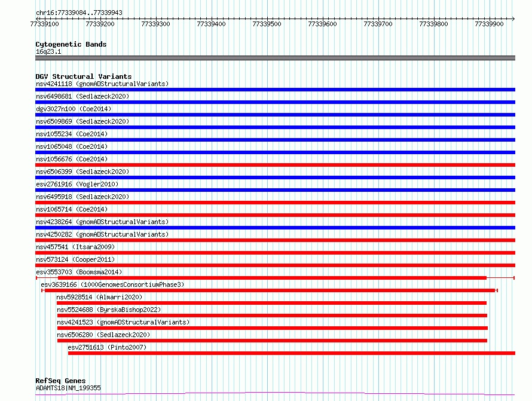The width and height of the screenshot is (532, 401).
Task: Select the blue bar under esv2761916
Action: 275,190
